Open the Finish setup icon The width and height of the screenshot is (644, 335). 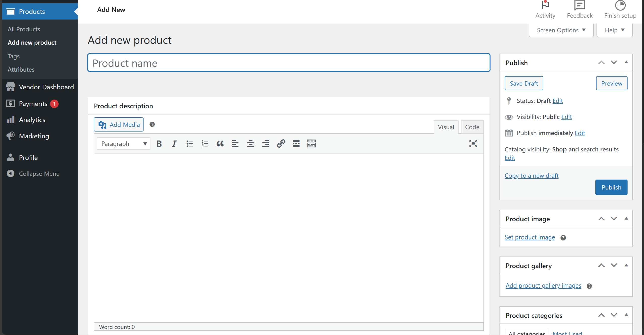(620, 10)
